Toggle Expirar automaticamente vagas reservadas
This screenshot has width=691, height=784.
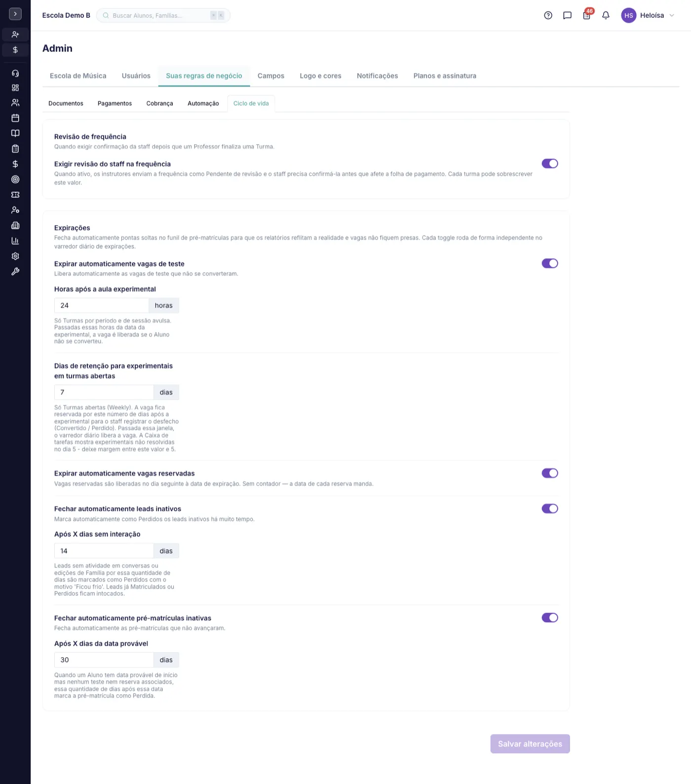(550, 473)
